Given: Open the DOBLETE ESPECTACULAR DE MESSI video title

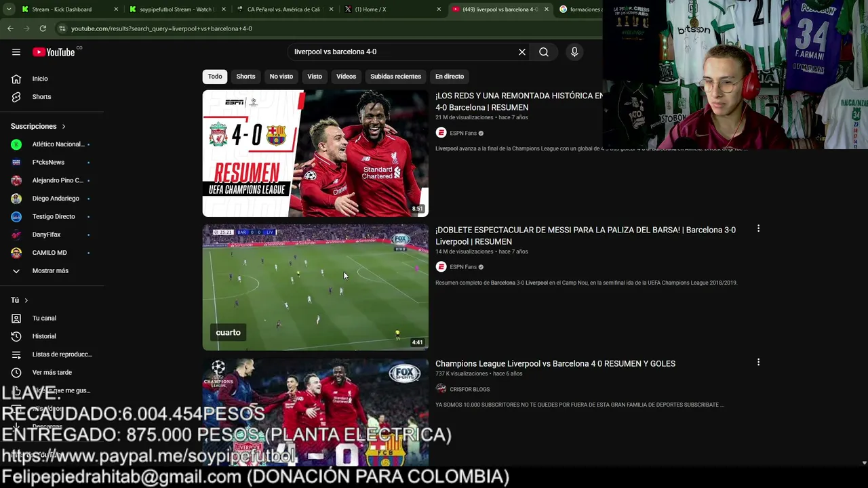Looking at the screenshot, I should [585, 236].
